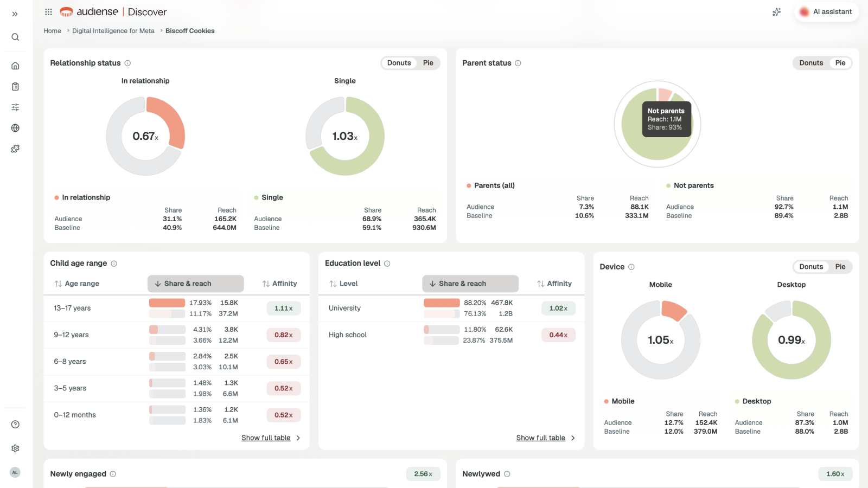Screen dimensions: 868x488
Task: Show Child age range info icon
Action: (x=114, y=264)
